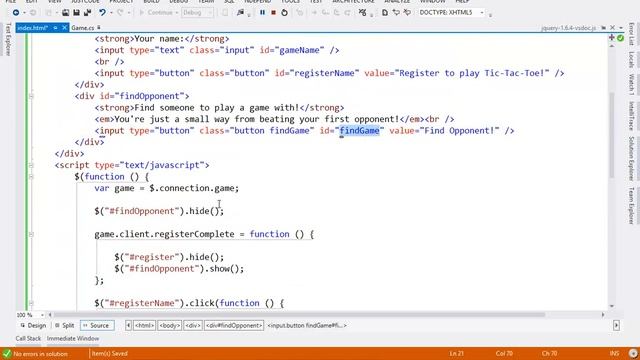This screenshot has width=640, height=360.
Task: Click the document icon left of DOCTYPE
Action: click(x=385, y=13)
